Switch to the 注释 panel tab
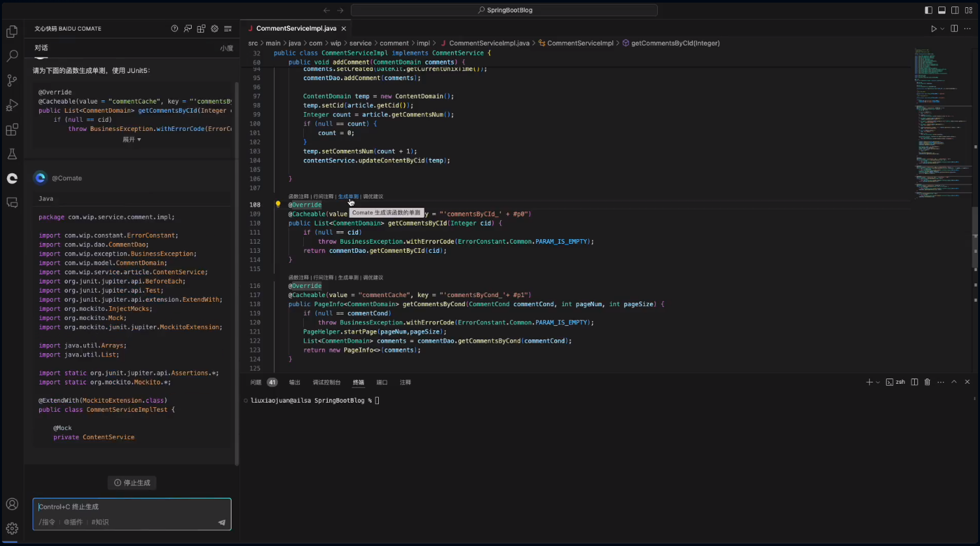Screen dimensions: 980x546 [x=406, y=382]
